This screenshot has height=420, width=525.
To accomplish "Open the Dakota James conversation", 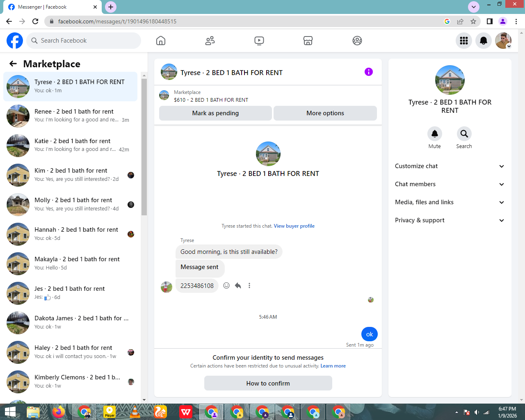I will [x=71, y=322].
